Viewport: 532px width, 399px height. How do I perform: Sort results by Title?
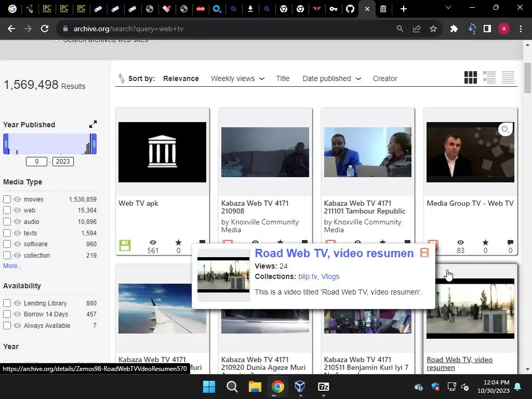click(283, 78)
